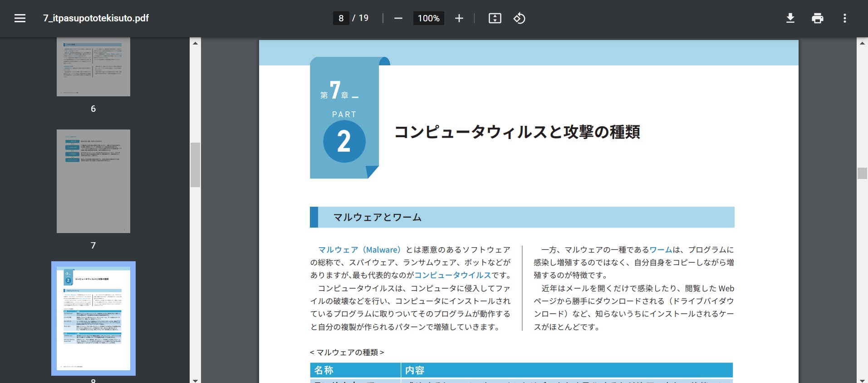Click the thumbnail sidebar scrollbar handle
This screenshot has height=383, width=868.
point(195,164)
